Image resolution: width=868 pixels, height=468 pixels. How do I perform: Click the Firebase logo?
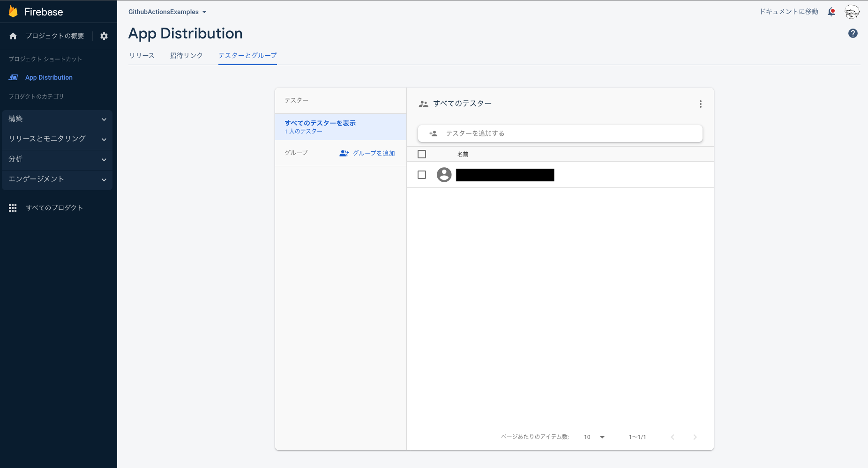click(35, 11)
